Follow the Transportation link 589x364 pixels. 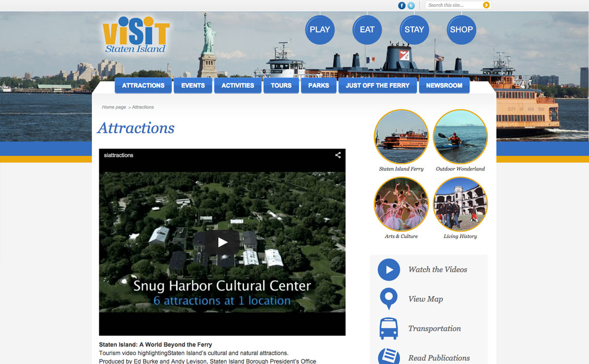(435, 328)
